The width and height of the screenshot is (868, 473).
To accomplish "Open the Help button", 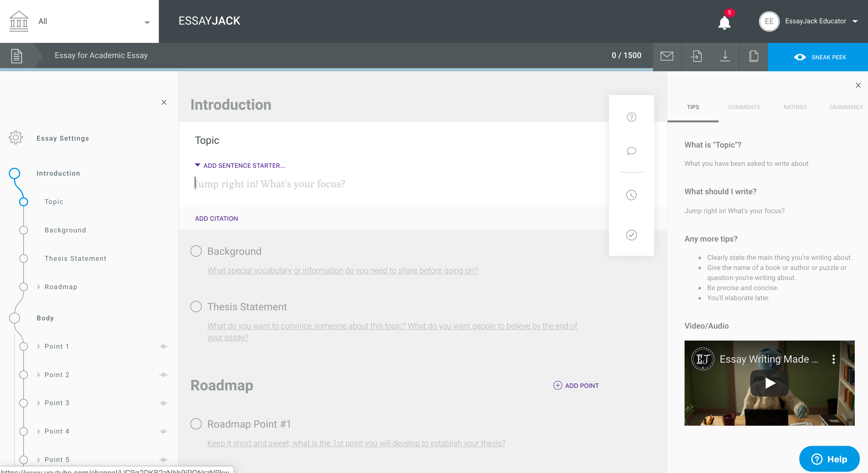I will coord(829,459).
